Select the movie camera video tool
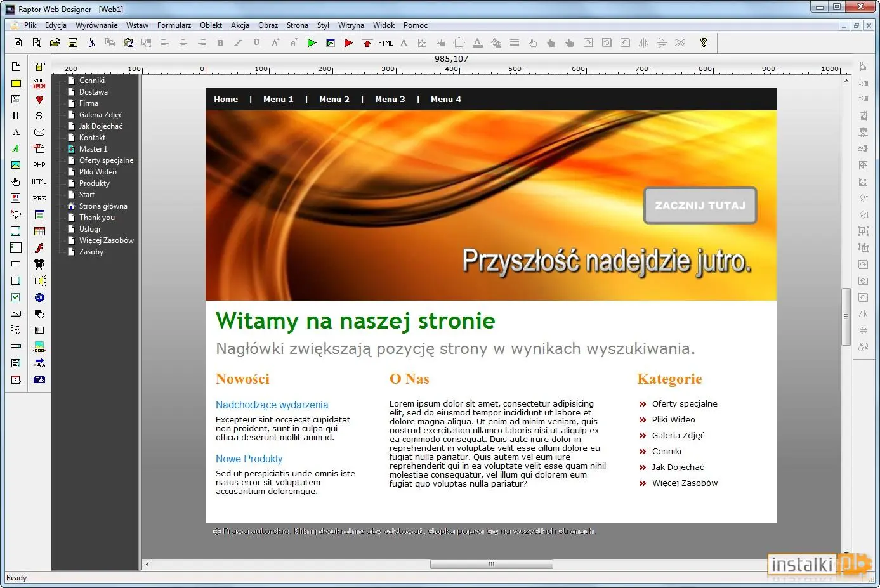 (x=39, y=264)
